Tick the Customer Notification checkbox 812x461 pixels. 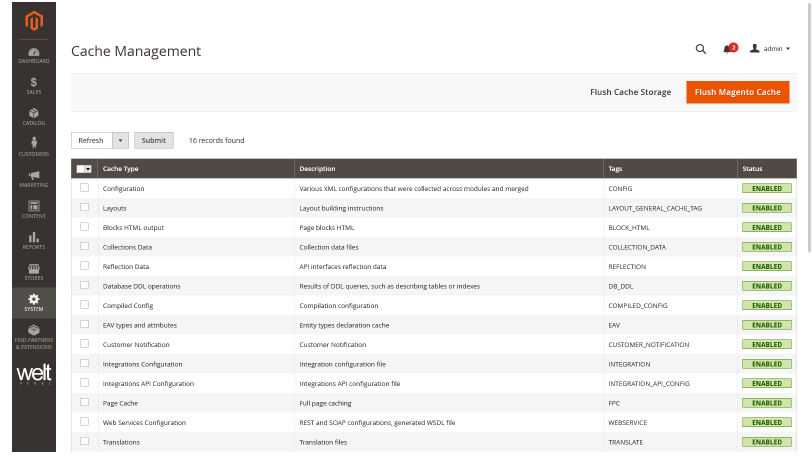point(84,343)
